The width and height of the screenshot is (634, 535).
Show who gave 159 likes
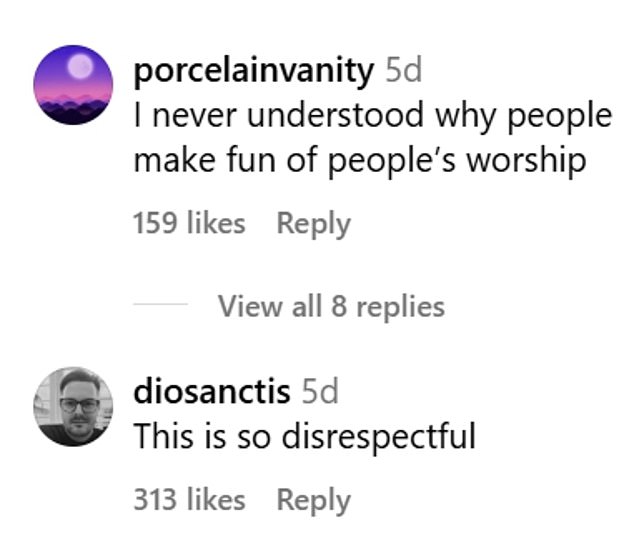point(189,223)
